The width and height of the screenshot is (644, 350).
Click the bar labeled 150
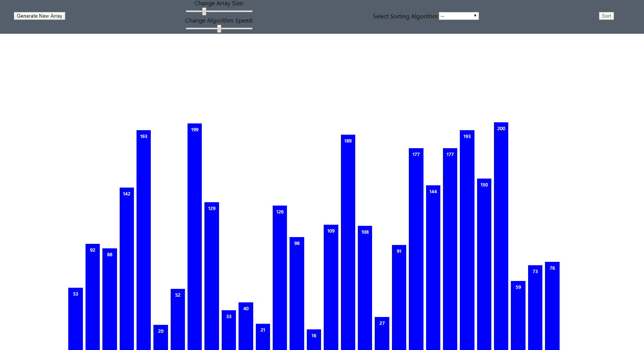click(x=484, y=264)
